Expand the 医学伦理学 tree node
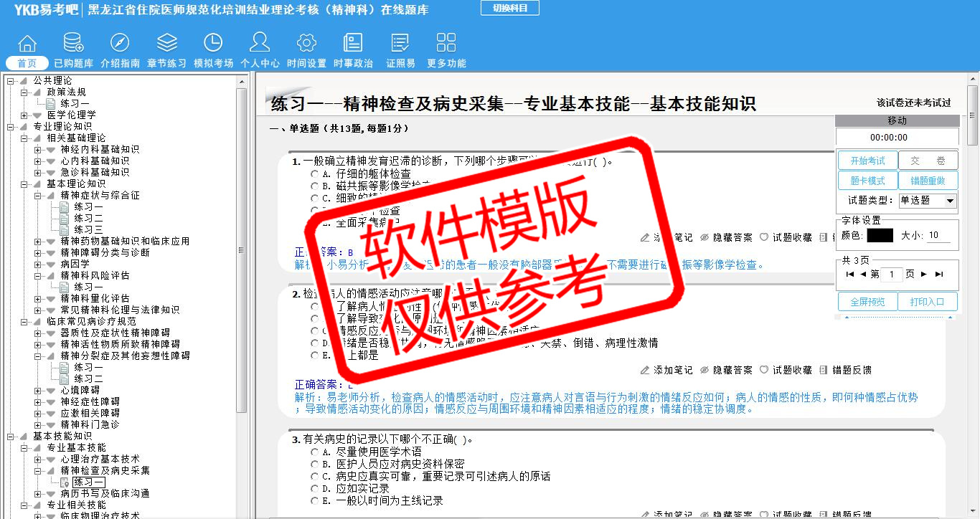Screen dimensions: 980x519 [x=24, y=115]
